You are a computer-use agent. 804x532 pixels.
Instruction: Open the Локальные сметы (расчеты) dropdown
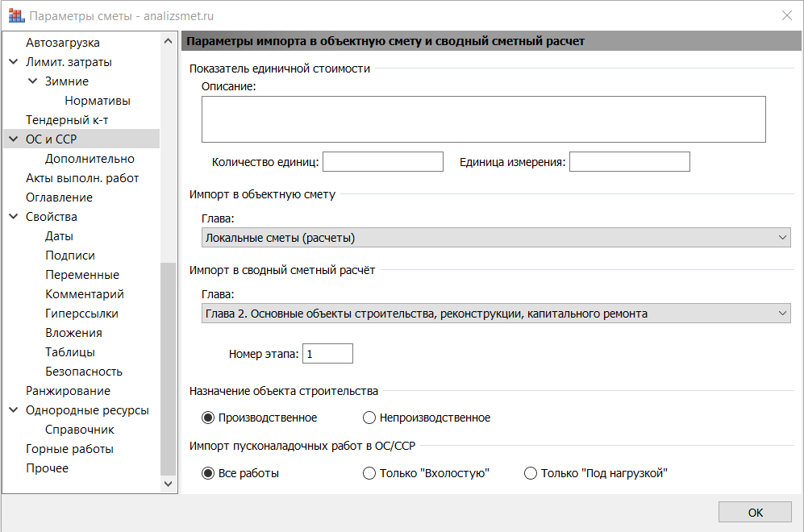496,238
